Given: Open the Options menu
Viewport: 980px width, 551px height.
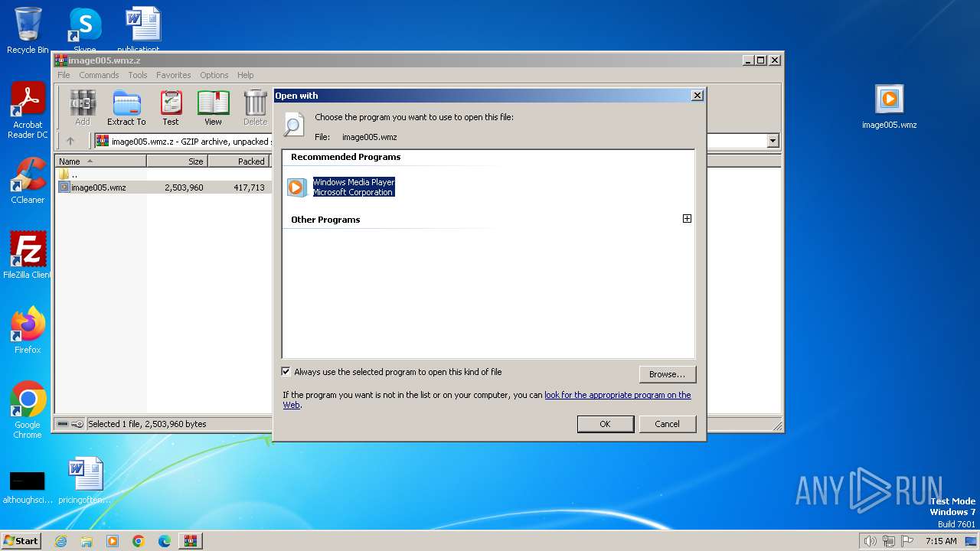Looking at the screenshot, I should point(214,75).
